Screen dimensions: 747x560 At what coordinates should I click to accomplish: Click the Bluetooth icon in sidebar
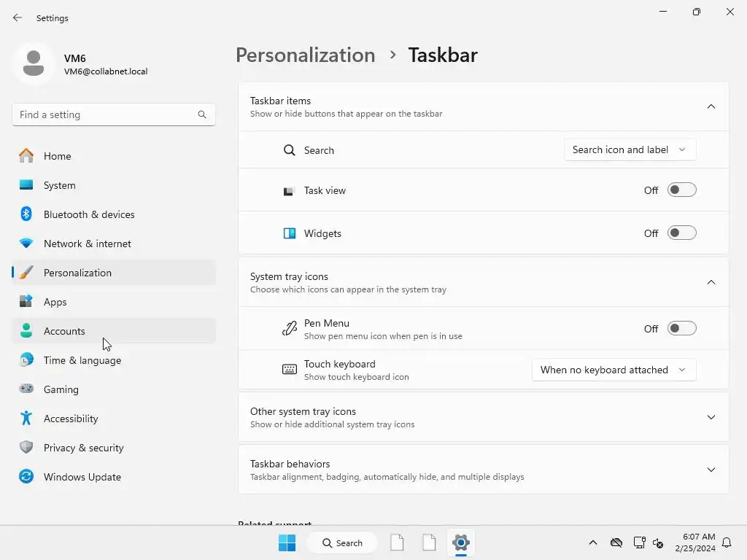[26, 214]
